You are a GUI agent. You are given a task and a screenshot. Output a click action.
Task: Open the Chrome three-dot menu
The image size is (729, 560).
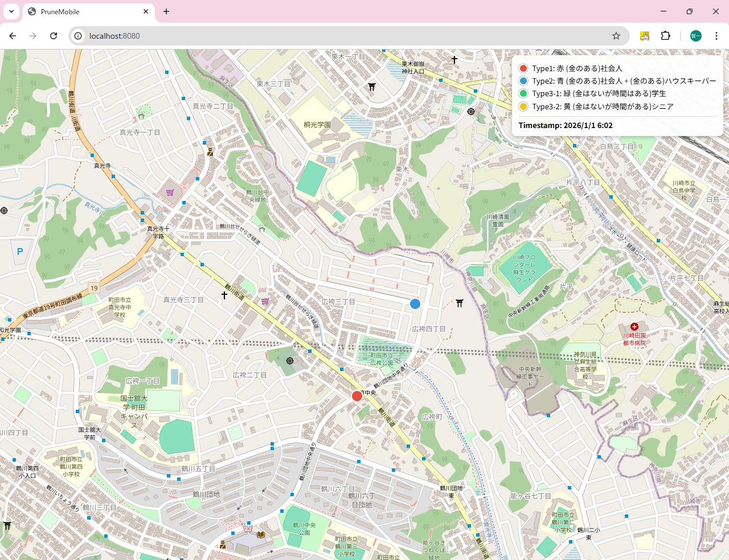(x=716, y=36)
